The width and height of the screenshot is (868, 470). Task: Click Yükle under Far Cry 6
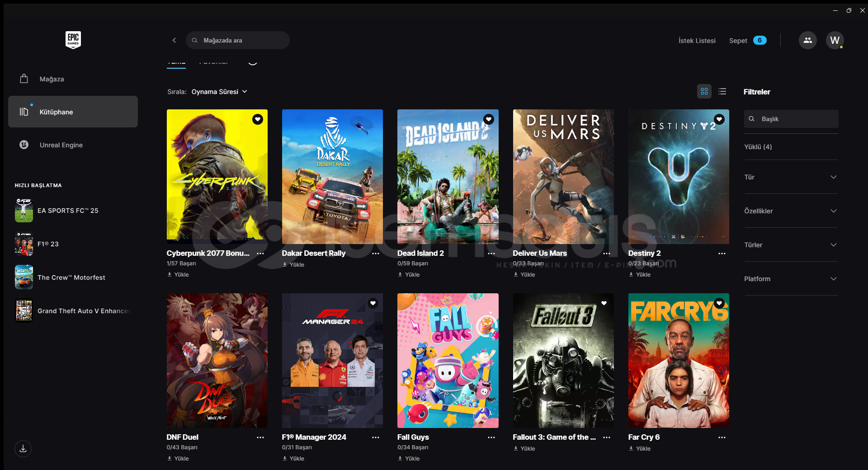tap(640, 449)
